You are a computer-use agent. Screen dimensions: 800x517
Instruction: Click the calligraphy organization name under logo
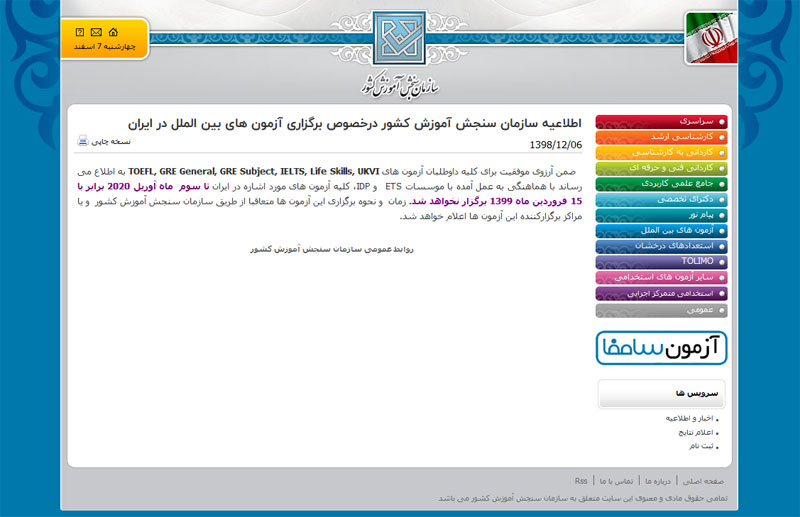[x=401, y=85]
